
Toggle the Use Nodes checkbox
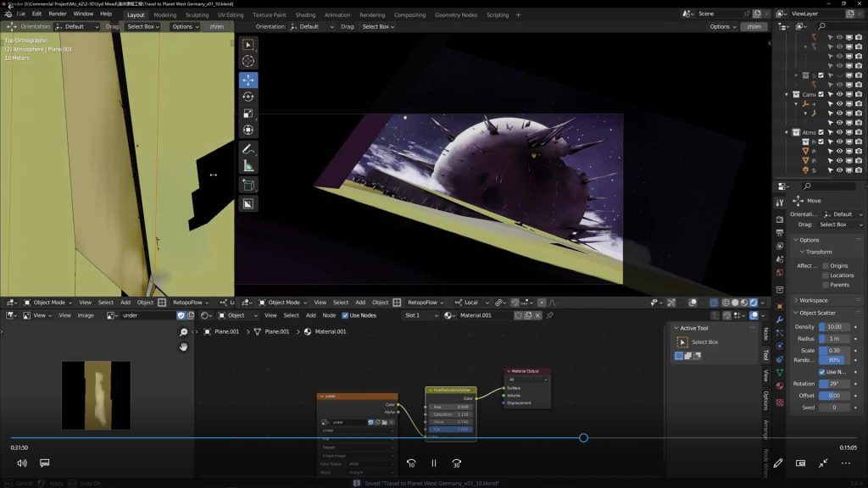345,315
